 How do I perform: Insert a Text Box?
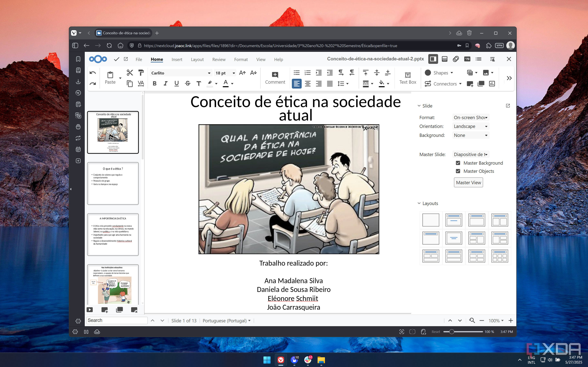[408, 78]
